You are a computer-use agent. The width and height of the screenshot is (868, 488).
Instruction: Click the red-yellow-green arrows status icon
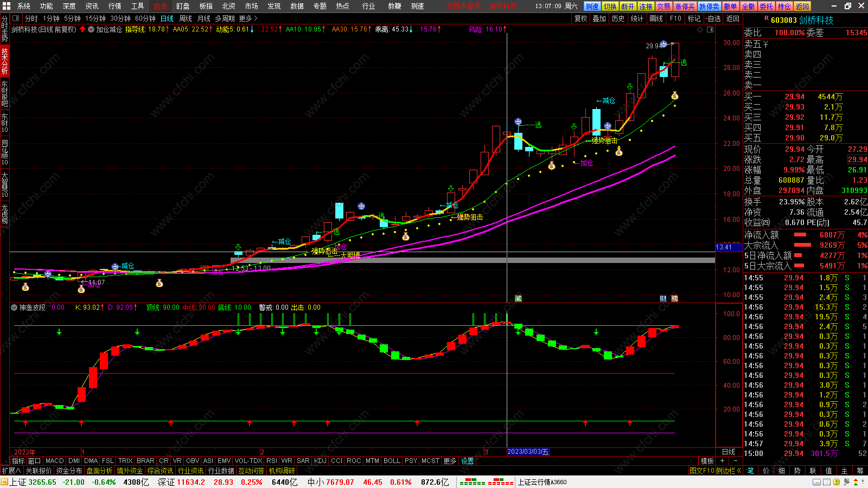[x=856, y=482]
